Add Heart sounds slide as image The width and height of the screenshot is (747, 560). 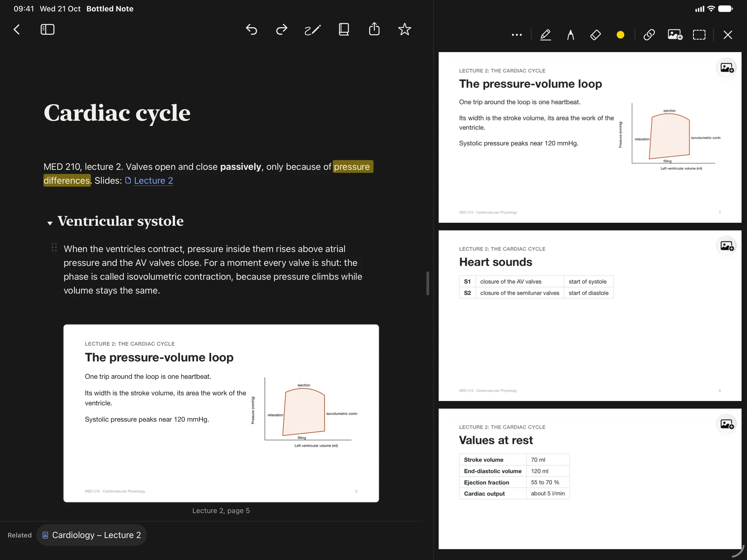coord(726,246)
